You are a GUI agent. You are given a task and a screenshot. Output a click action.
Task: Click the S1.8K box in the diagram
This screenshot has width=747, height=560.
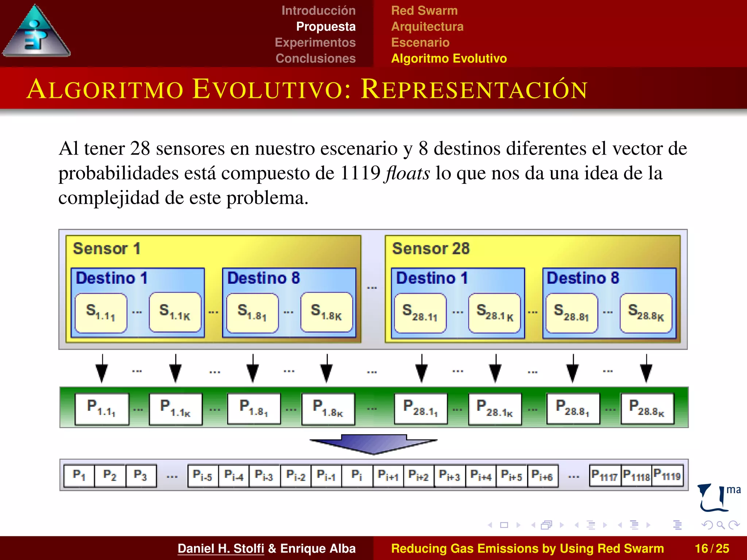(326, 312)
